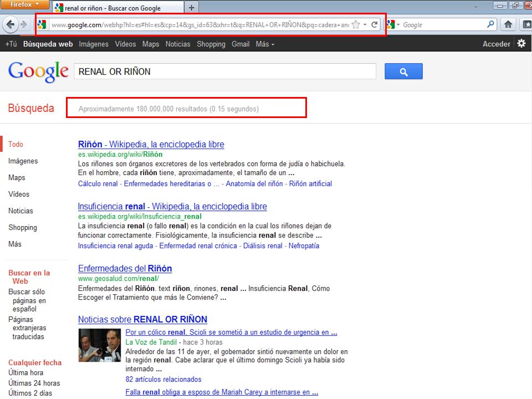Open 'Insuficiencia renal - Wikipedia' result
The width and height of the screenshot is (532, 399).
(x=172, y=206)
